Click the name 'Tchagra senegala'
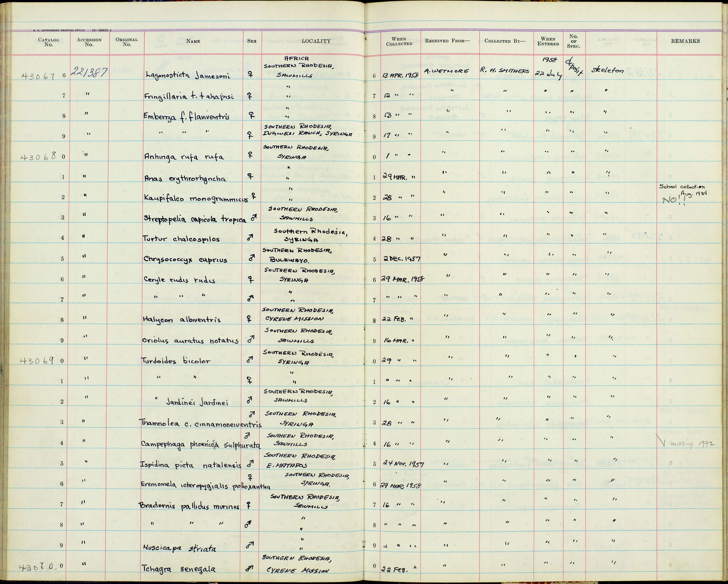 tap(178, 569)
